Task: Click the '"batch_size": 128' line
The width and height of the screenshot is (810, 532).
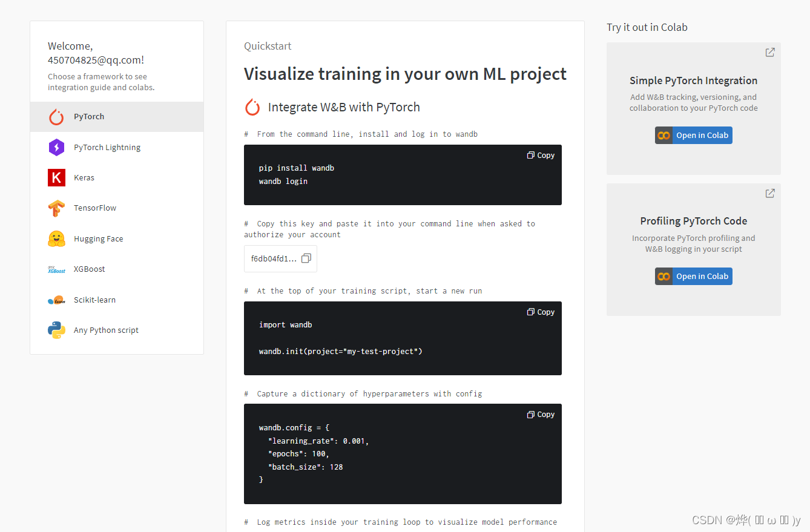Action: point(305,467)
